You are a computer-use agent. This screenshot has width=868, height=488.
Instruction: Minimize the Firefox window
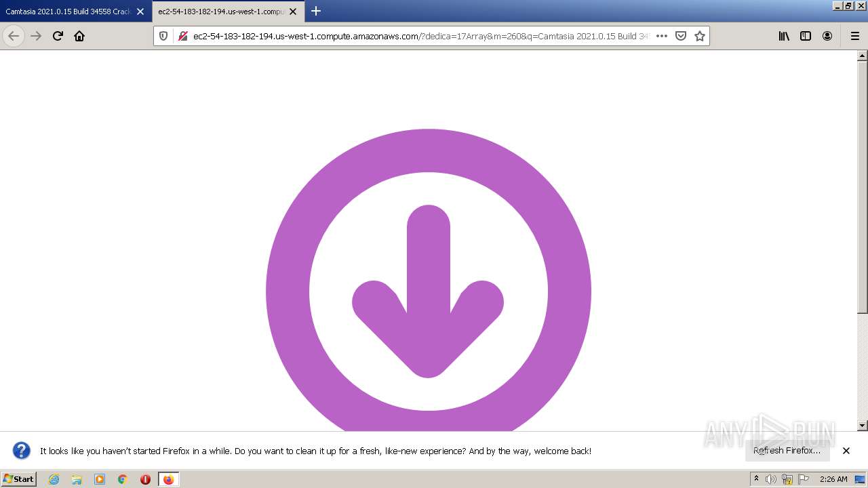point(837,5)
